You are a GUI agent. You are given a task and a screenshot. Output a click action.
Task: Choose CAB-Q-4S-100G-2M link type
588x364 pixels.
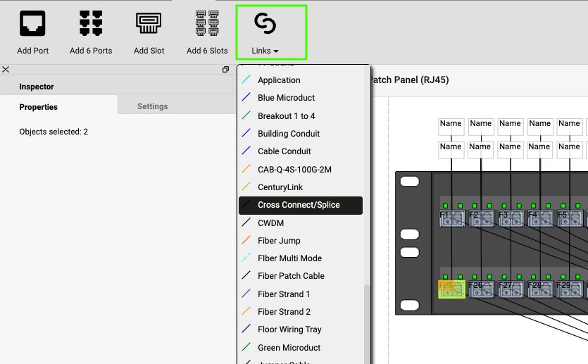pyautogui.click(x=294, y=170)
